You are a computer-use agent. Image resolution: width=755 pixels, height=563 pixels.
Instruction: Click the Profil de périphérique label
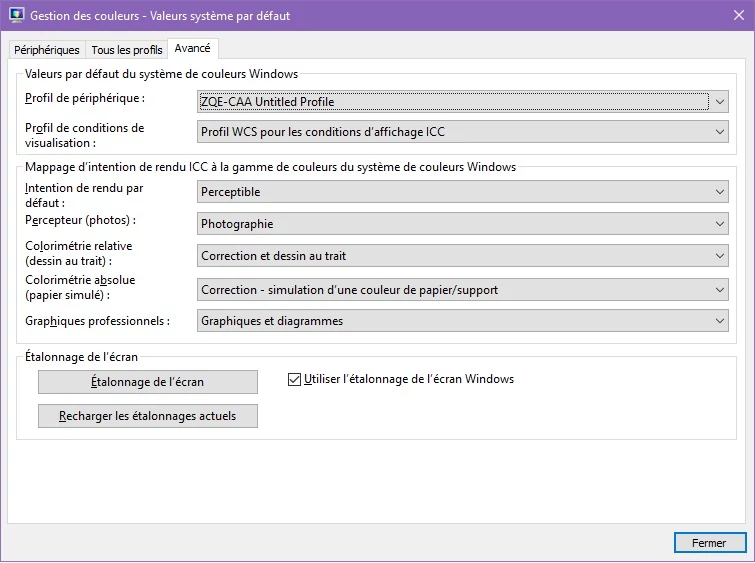click(x=85, y=98)
